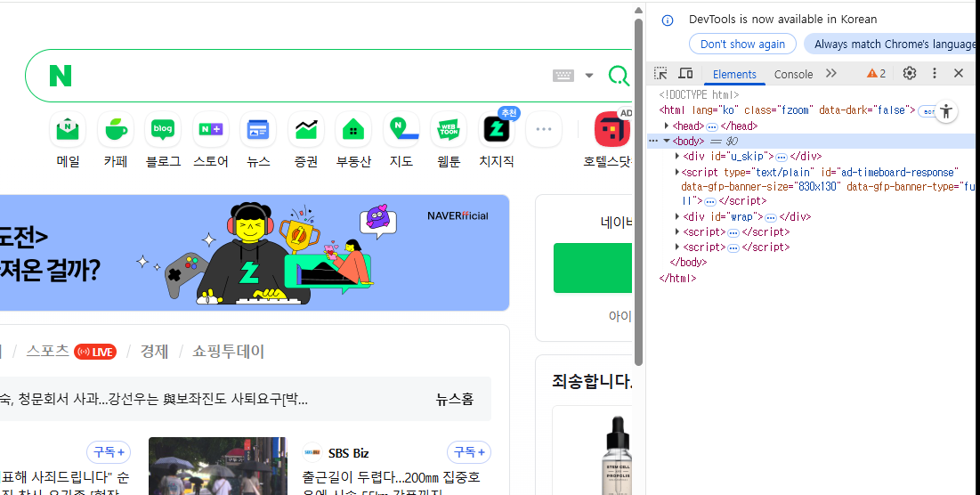This screenshot has width=980, height=495.
Task: Expand the head element node
Action: [x=667, y=126]
